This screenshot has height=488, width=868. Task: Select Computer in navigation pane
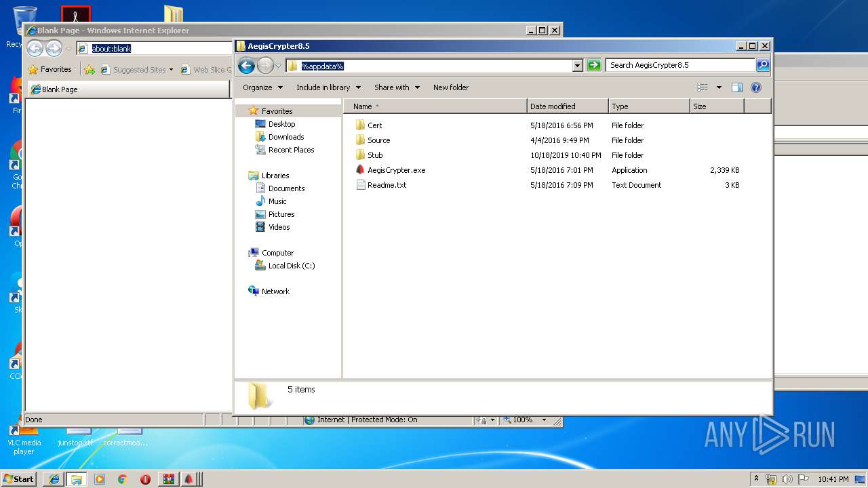tap(277, 253)
